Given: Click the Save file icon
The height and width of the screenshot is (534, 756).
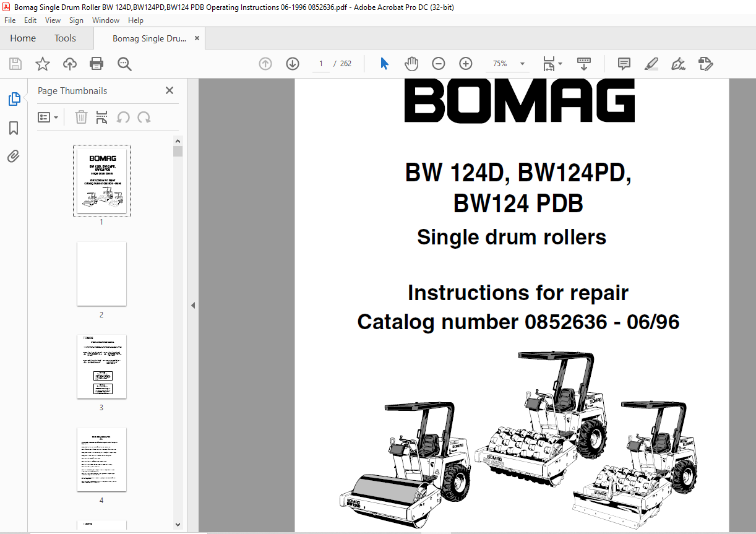Looking at the screenshot, I should point(15,64).
